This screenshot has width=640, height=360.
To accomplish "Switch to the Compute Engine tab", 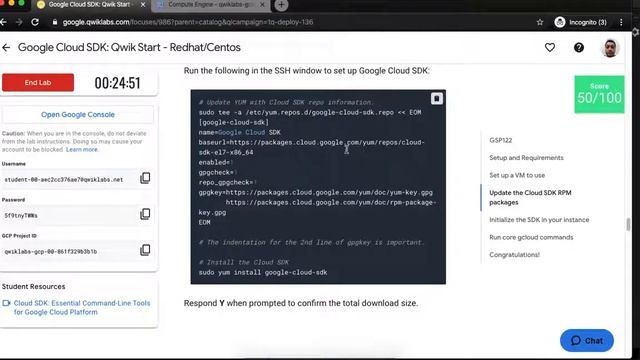I will click(211, 5).
